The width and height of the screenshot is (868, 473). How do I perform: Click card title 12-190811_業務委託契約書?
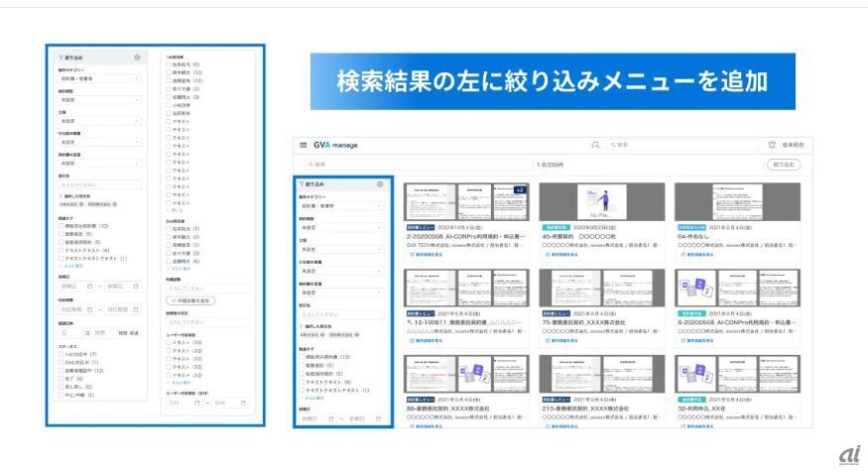pos(464,322)
